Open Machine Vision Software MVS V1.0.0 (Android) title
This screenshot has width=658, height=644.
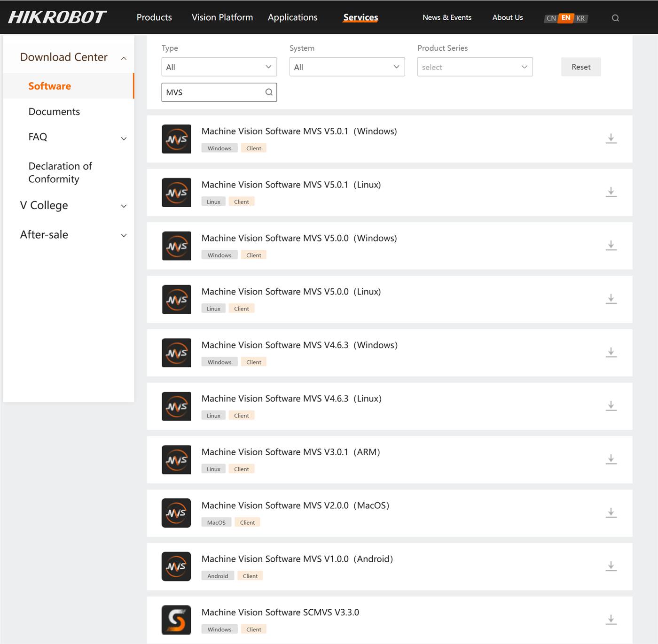pos(297,559)
